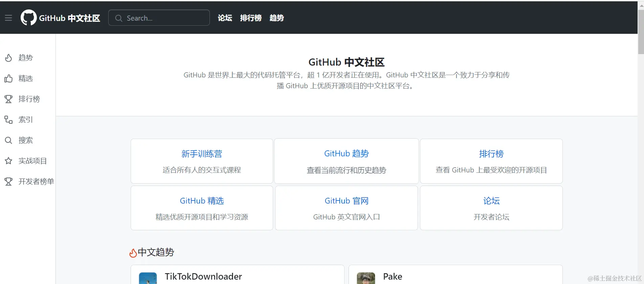Click the GitHub 中文社区 header title
This screenshot has width=644, height=284.
tap(70, 18)
